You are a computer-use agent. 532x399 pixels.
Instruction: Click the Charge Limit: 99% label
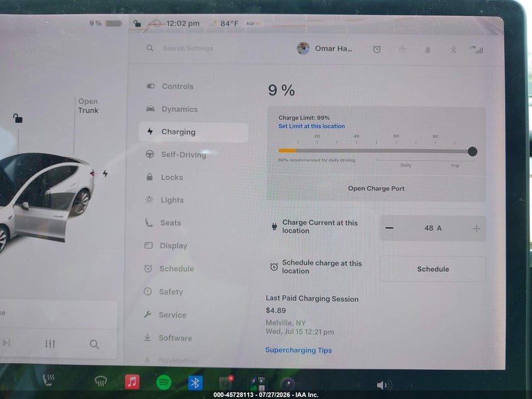(304, 118)
